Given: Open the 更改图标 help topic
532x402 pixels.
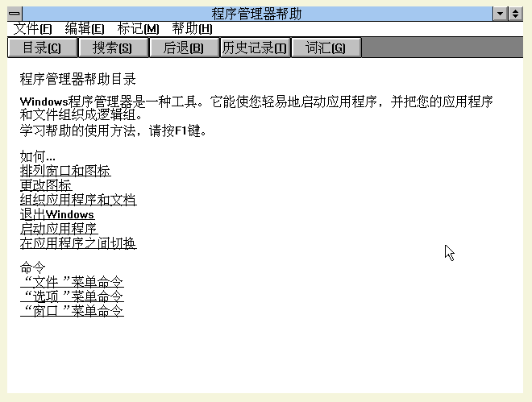Looking at the screenshot, I should point(45,185).
